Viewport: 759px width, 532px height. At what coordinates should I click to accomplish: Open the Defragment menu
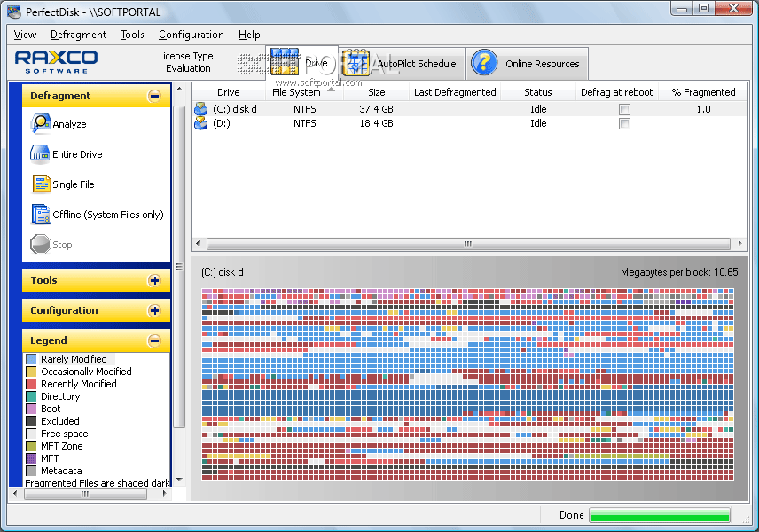pos(78,35)
